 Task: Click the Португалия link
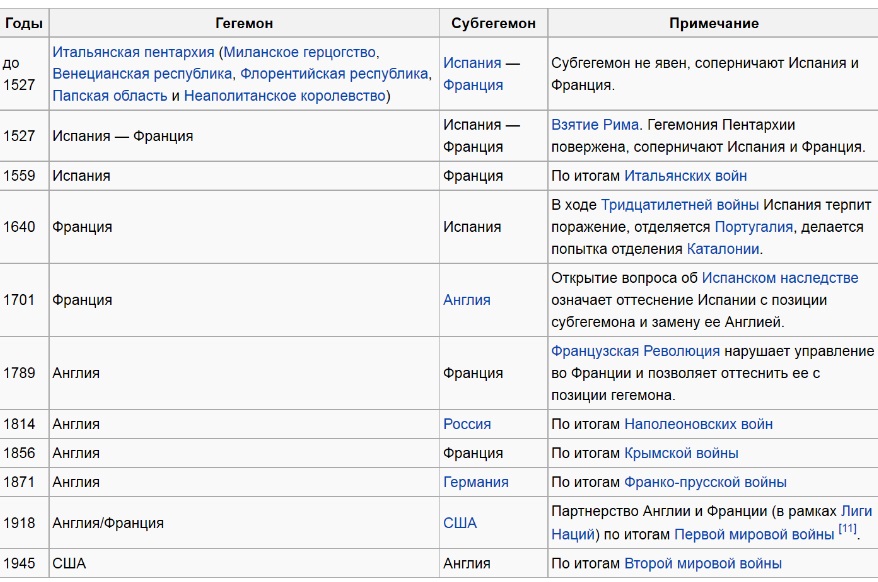[754, 227]
